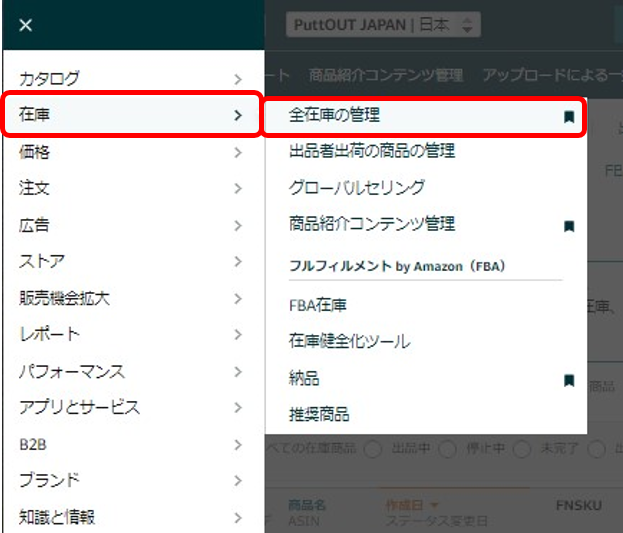Expand the 知識と情報 chevron arrow
Image resolution: width=623 pixels, height=533 pixels.
238,517
